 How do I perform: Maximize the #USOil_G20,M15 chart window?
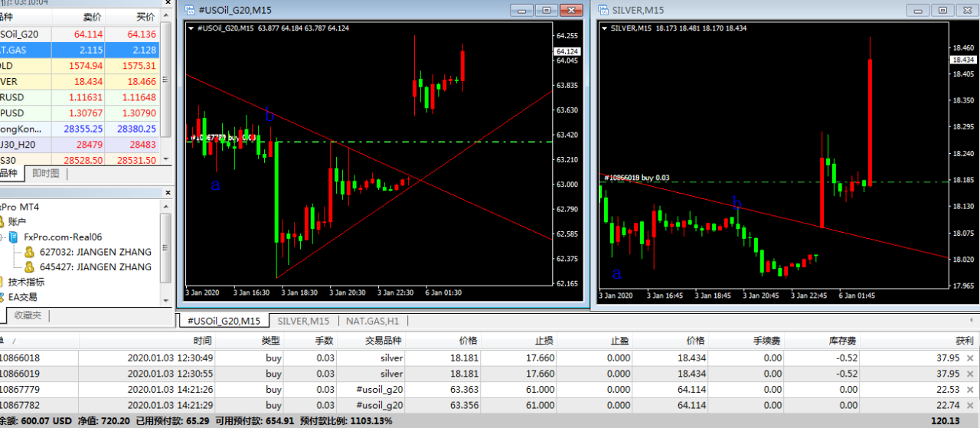pyautogui.click(x=547, y=10)
